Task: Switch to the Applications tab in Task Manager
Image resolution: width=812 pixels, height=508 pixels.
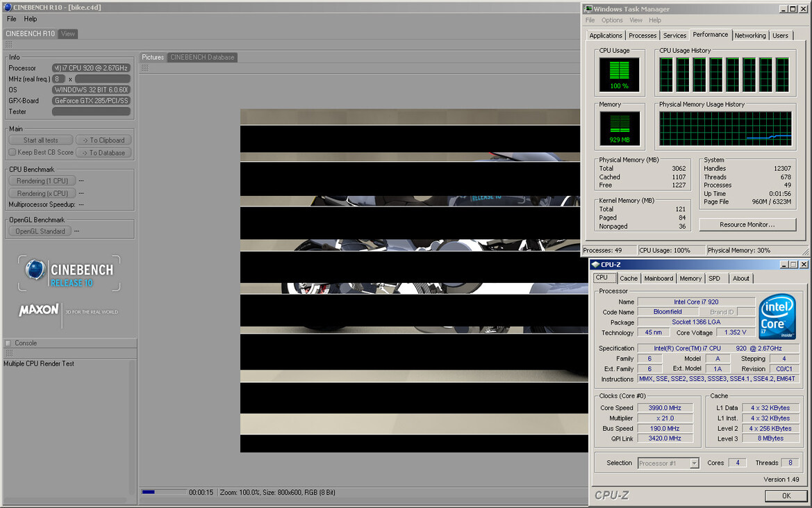Action: coord(606,35)
